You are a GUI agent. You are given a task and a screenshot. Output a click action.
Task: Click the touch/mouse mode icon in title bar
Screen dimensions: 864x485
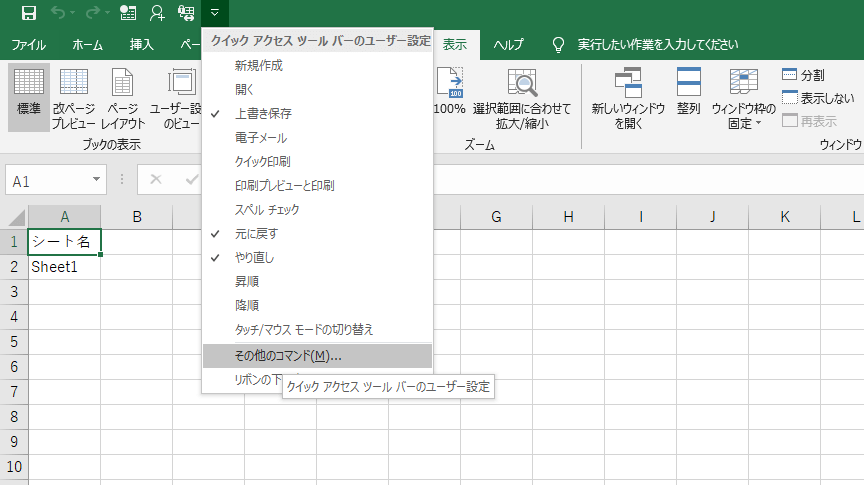pos(186,13)
